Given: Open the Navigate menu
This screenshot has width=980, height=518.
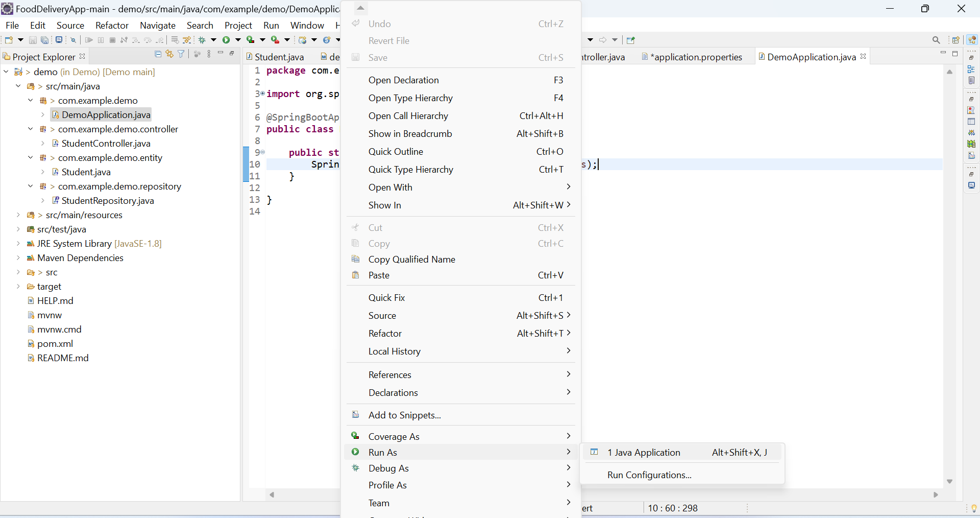Looking at the screenshot, I should [x=158, y=25].
